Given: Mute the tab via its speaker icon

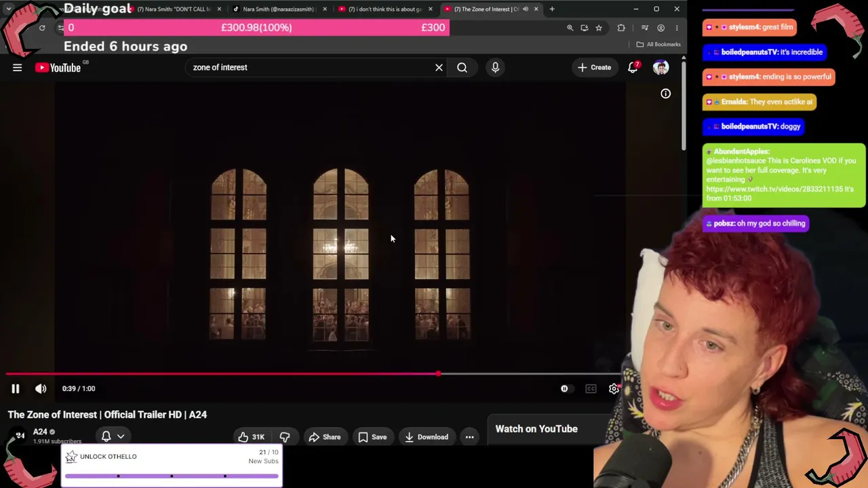Looking at the screenshot, I should point(526,9).
